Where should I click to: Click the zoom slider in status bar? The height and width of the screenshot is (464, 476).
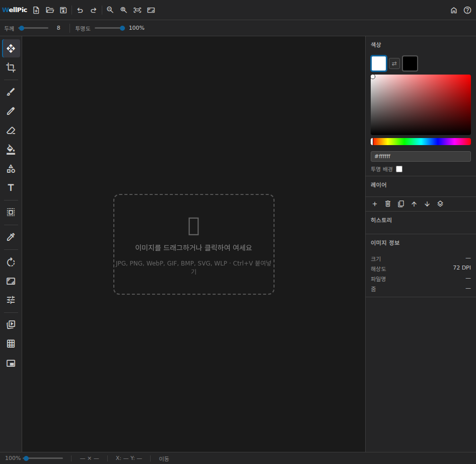coord(43,458)
